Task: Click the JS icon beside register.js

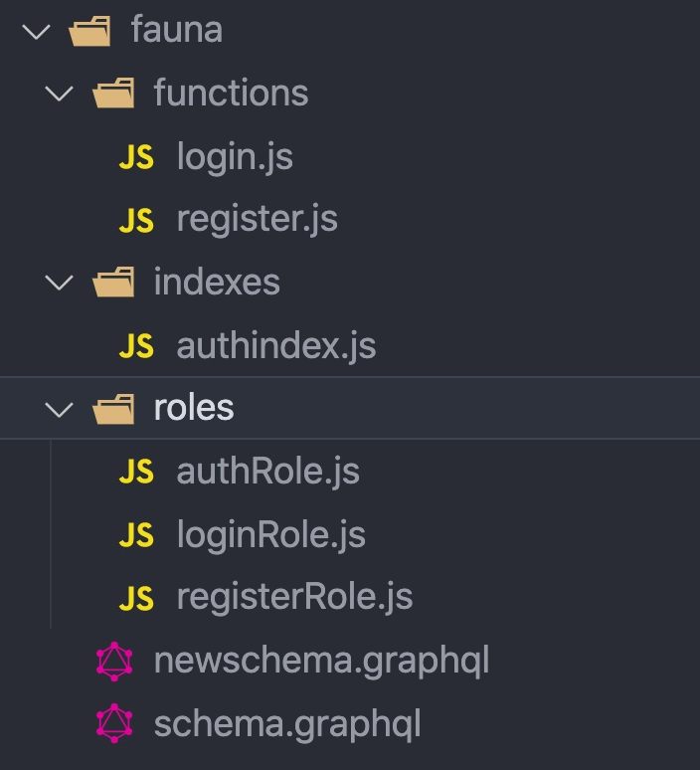Action: tap(136, 220)
